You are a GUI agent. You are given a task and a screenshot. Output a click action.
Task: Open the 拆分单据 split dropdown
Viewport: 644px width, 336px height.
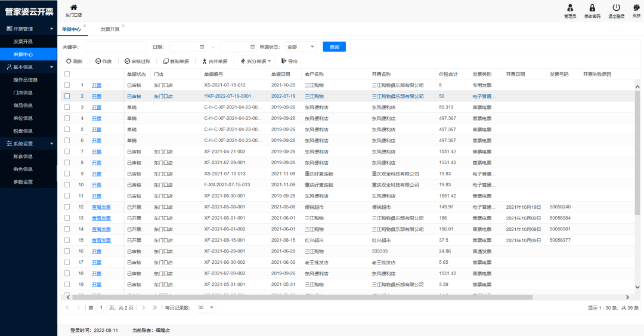pos(256,61)
